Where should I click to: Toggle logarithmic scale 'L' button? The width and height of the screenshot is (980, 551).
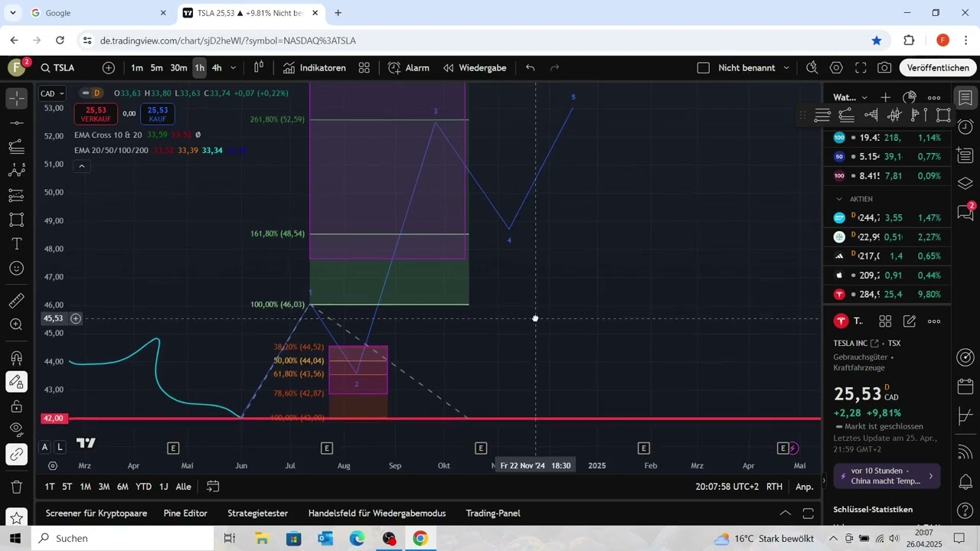[x=60, y=447]
